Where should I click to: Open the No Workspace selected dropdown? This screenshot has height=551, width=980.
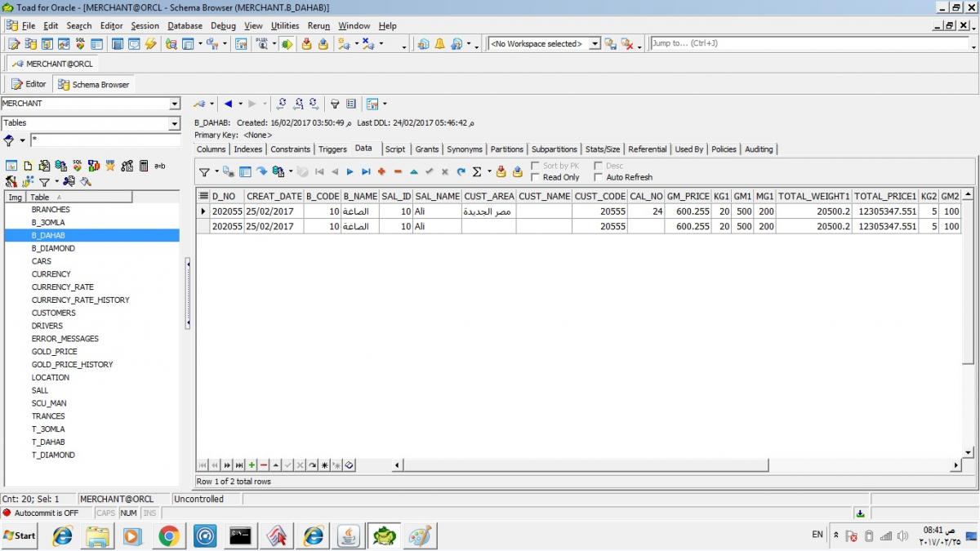click(595, 44)
